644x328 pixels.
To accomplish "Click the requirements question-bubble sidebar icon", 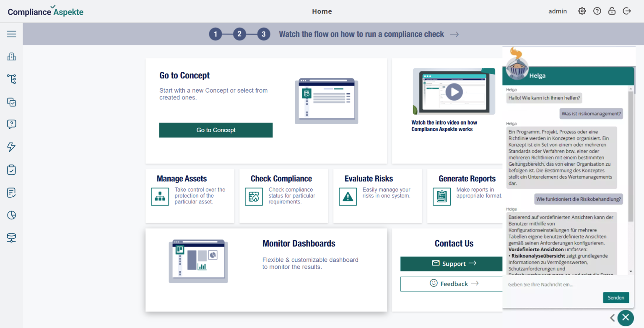I will pos(11,124).
